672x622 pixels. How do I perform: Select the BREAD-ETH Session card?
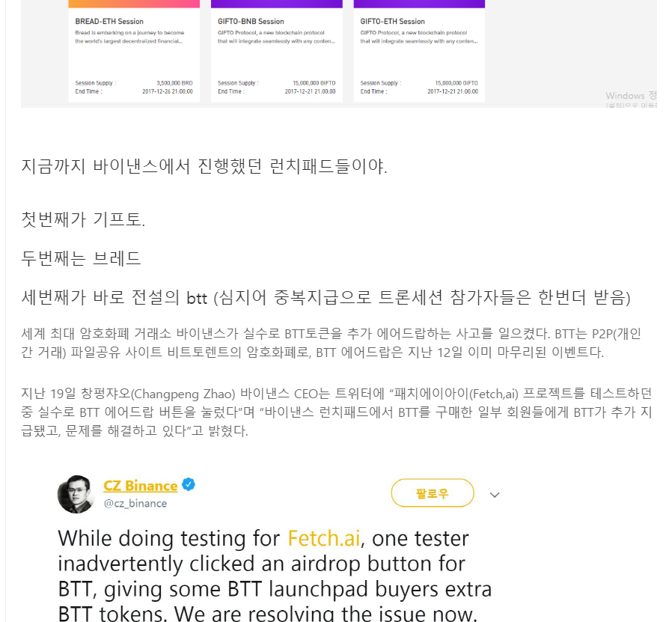(134, 51)
